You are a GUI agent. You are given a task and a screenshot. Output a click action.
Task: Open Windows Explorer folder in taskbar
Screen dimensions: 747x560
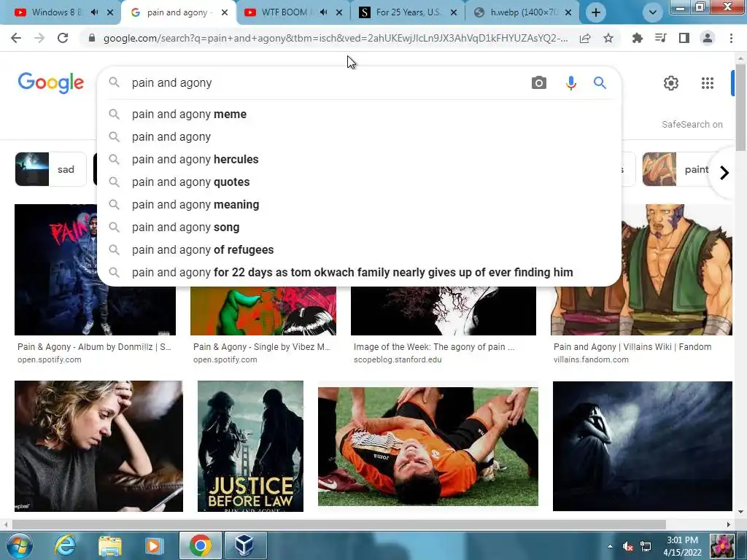coord(109,545)
